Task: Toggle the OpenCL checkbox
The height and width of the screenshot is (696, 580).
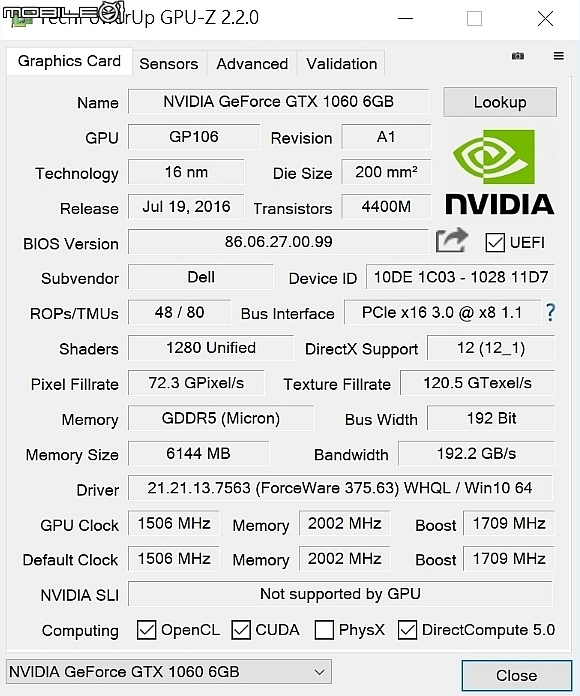Action: 146,630
